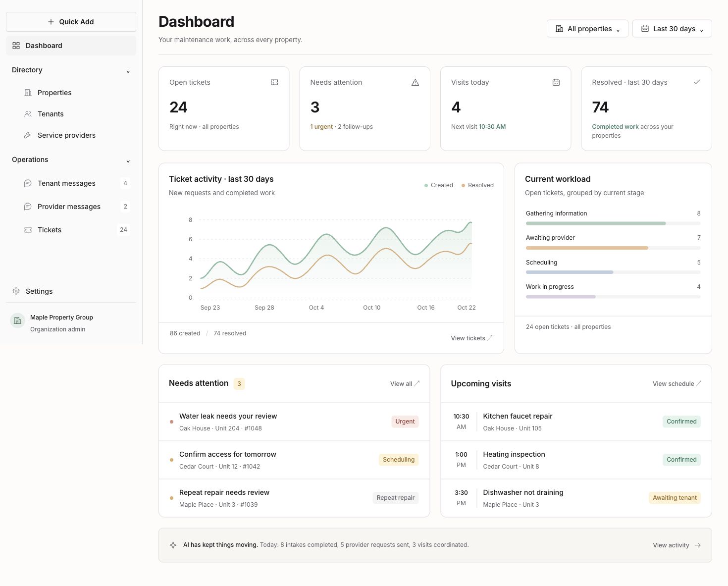The width and height of the screenshot is (728, 586).
Task: Click the Provider messages chat icon
Action: [28, 207]
